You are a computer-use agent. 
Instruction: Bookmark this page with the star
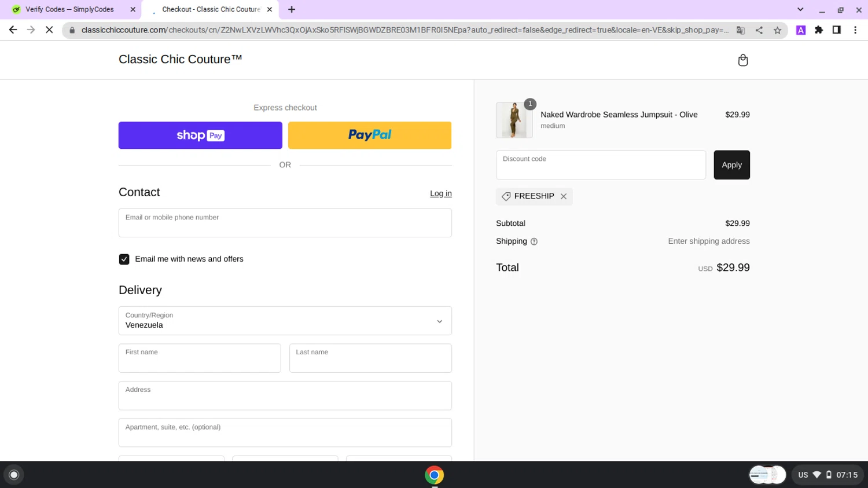tap(778, 30)
